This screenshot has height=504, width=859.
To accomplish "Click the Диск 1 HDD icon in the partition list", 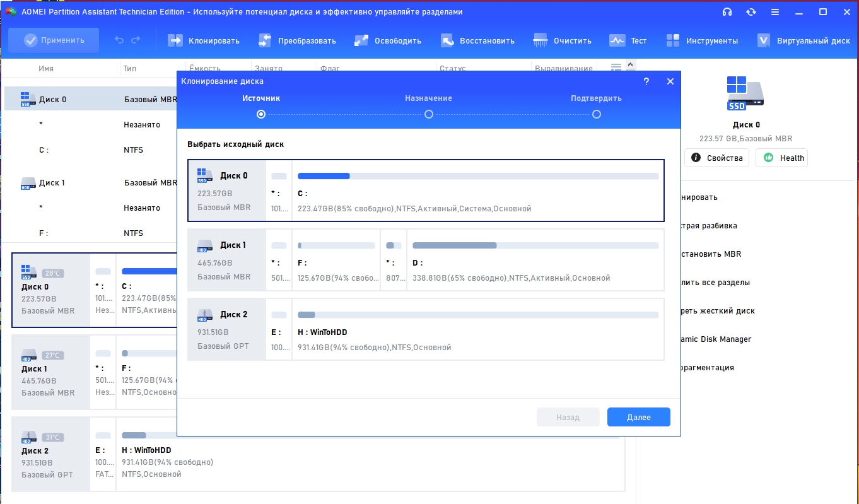I will pyautogui.click(x=27, y=183).
